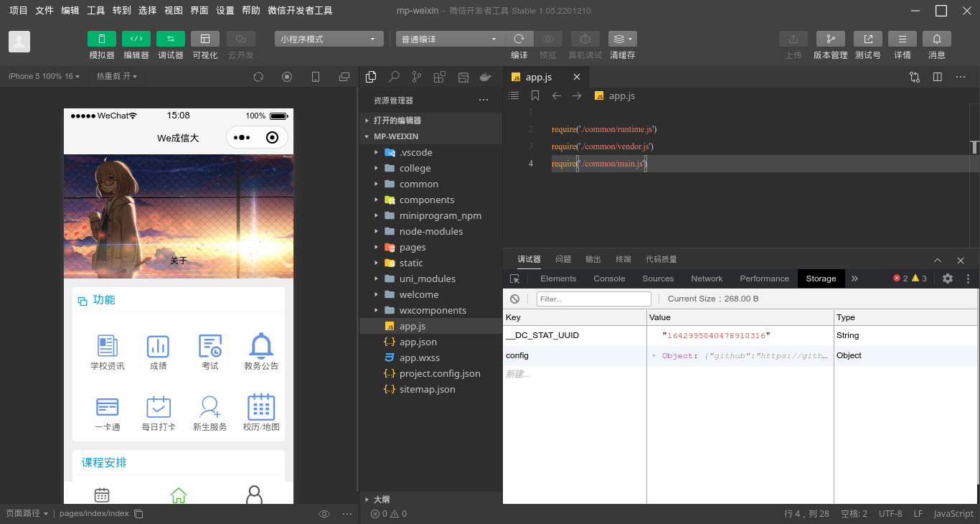980x524 pixels.
Task: Copy the page path pages/index/index
Action: coord(139,514)
